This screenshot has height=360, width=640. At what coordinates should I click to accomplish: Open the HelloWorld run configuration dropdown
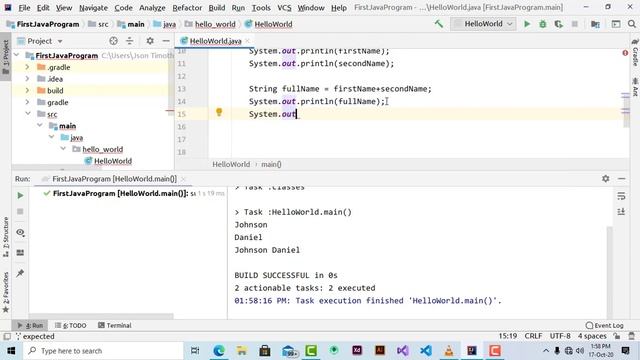(x=483, y=24)
